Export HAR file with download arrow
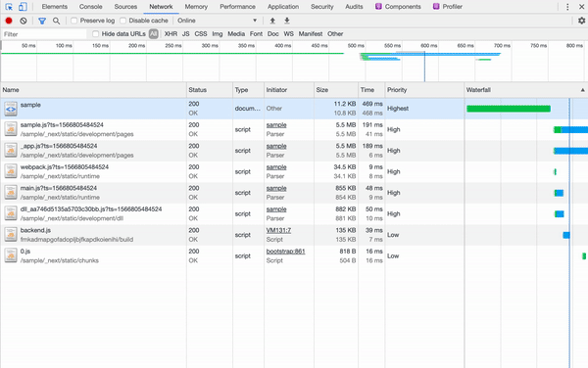This screenshot has width=588, height=368. tap(287, 21)
